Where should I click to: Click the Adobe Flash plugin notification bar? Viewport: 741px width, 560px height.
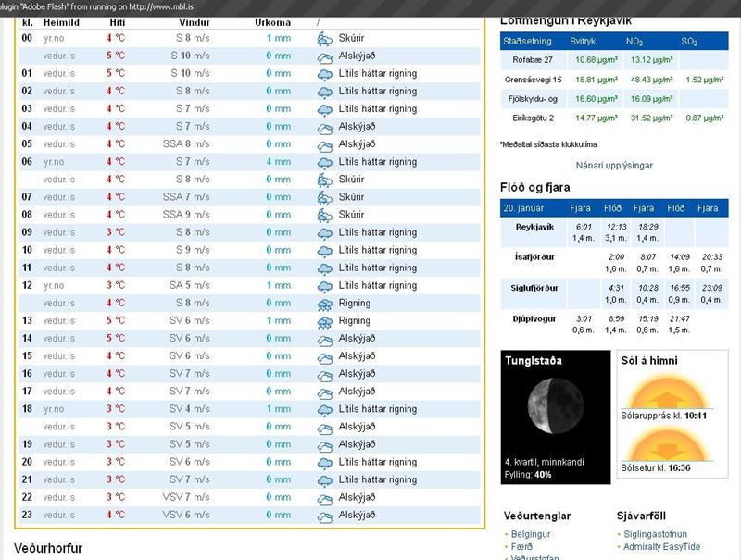[370, 7]
